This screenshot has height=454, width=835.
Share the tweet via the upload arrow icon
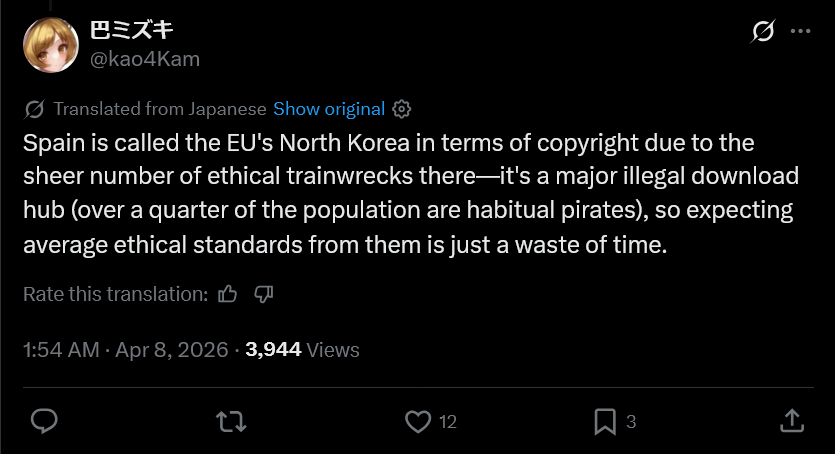[x=791, y=422]
